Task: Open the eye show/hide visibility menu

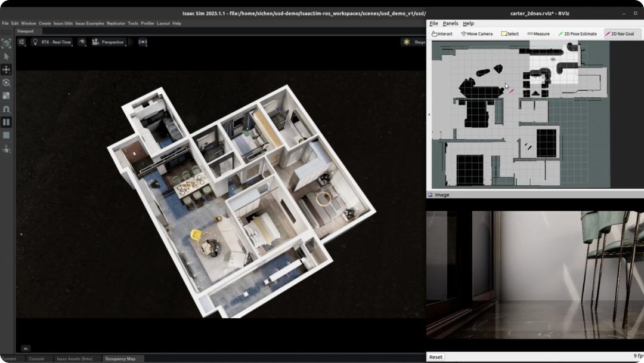Action: click(82, 42)
